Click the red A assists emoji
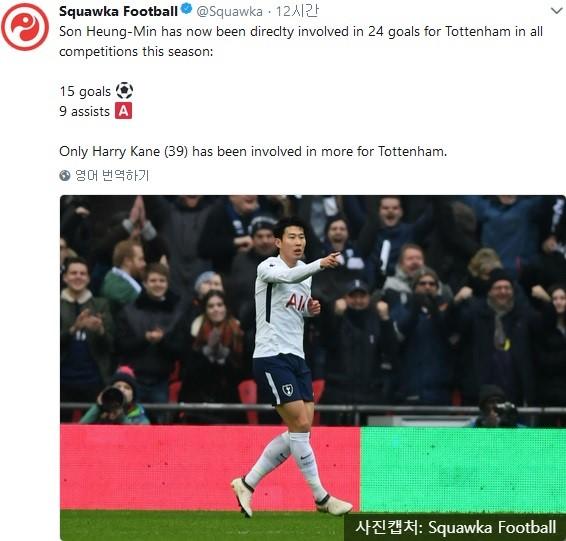Screen dimensions: 566x541 click(x=123, y=111)
